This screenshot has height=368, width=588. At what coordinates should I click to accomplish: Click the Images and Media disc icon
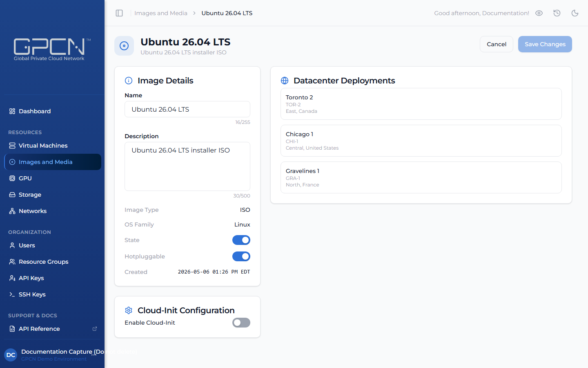pos(12,162)
